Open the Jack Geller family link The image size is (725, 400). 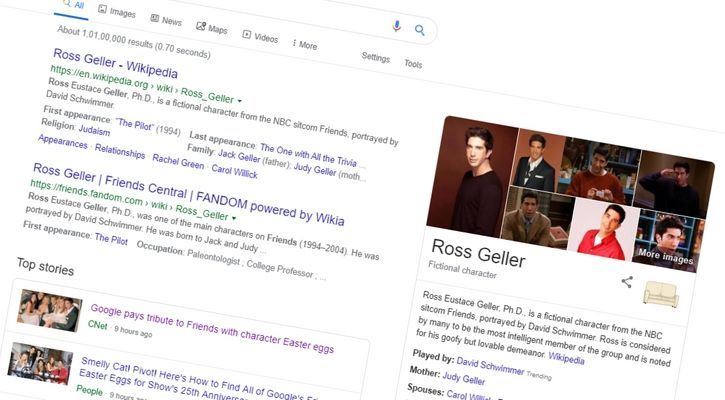coord(239,156)
